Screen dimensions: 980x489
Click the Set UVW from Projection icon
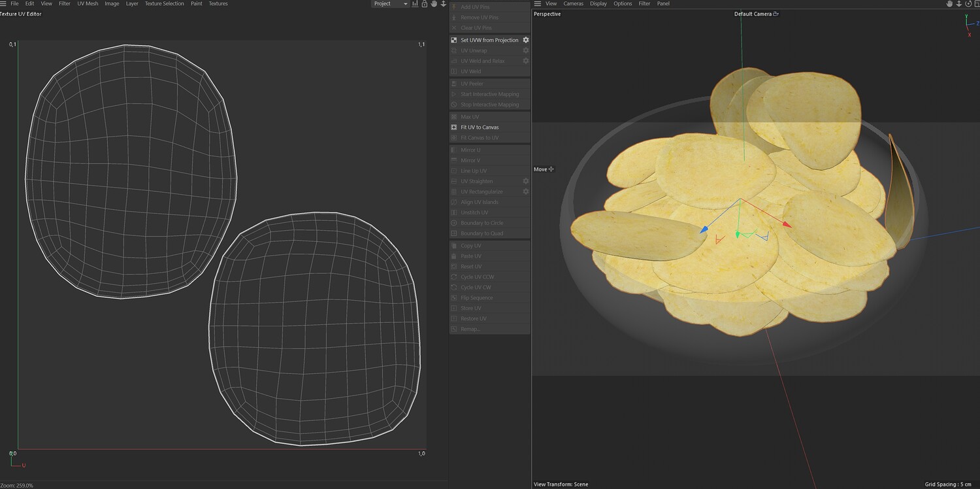coord(454,40)
